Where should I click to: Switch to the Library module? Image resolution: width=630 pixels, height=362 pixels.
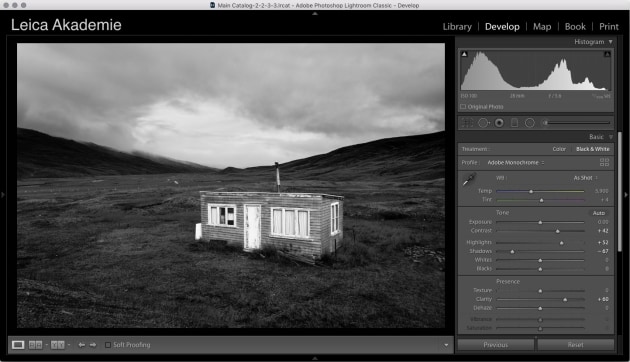(x=457, y=27)
